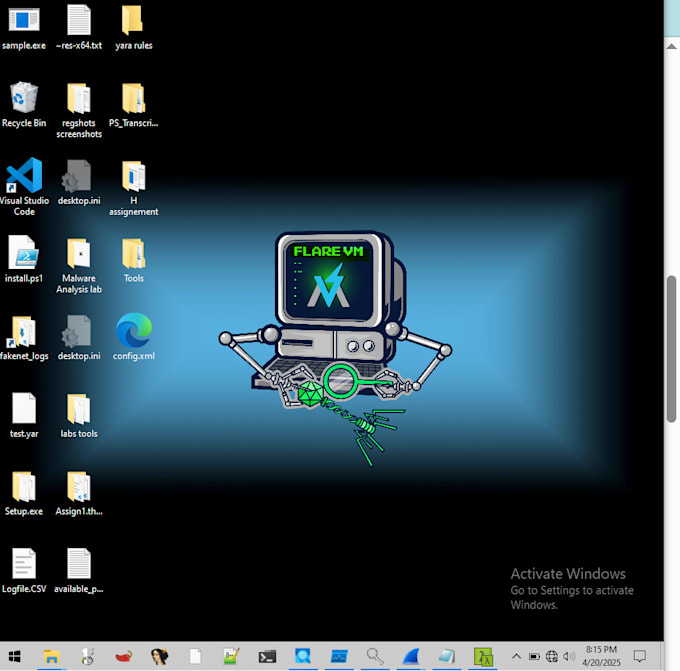Click the battery status tray icon
680x671 pixels.
(534, 657)
